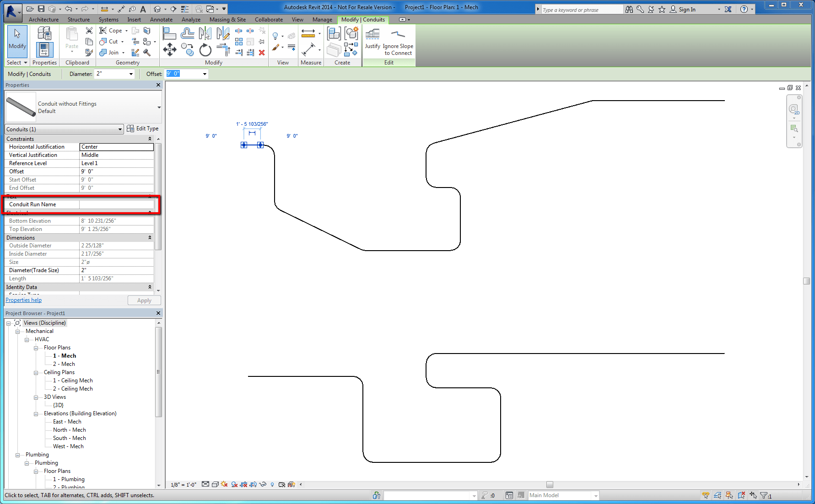The height and width of the screenshot is (504, 815).
Task: Select the Move tool in Modify panel
Action: (x=169, y=50)
